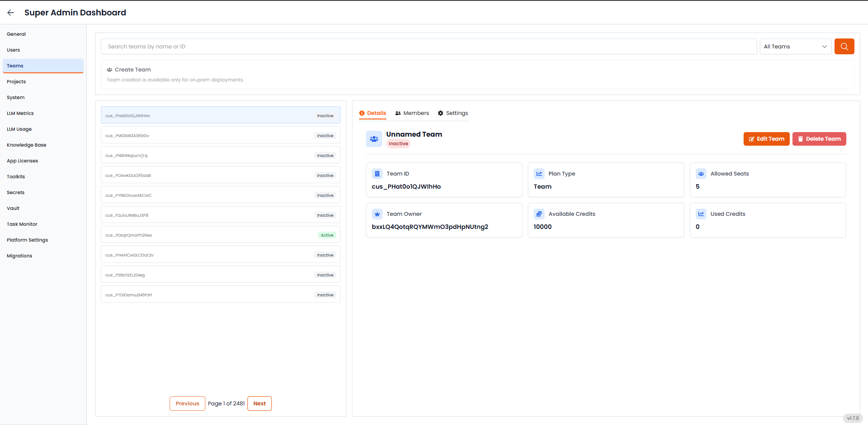Switch to the Settings tab
This screenshot has width=868, height=428.
pos(453,113)
